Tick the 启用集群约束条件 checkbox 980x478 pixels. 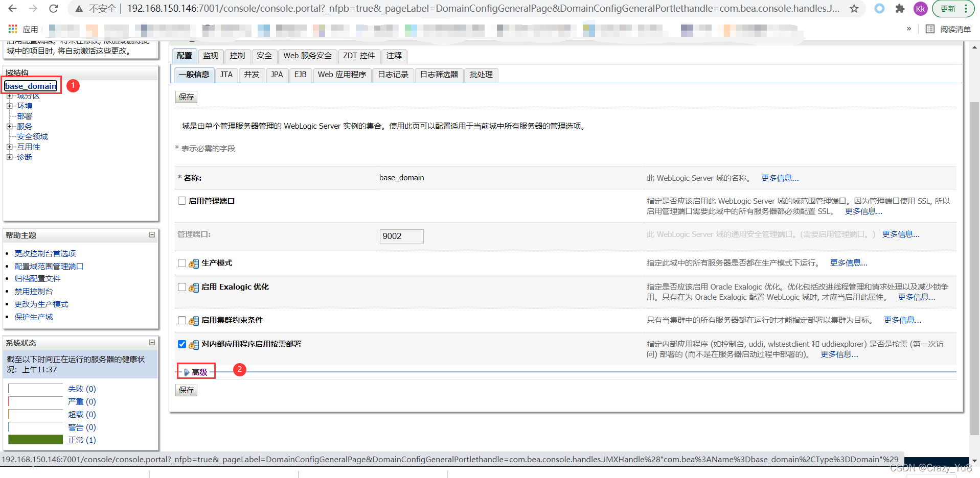click(182, 320)
